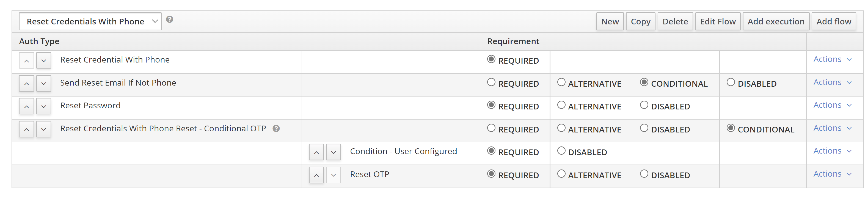Screen dimensions: 868x198
Task: Move Send Reset Email If Not Phone up
Action: point(27,84)
